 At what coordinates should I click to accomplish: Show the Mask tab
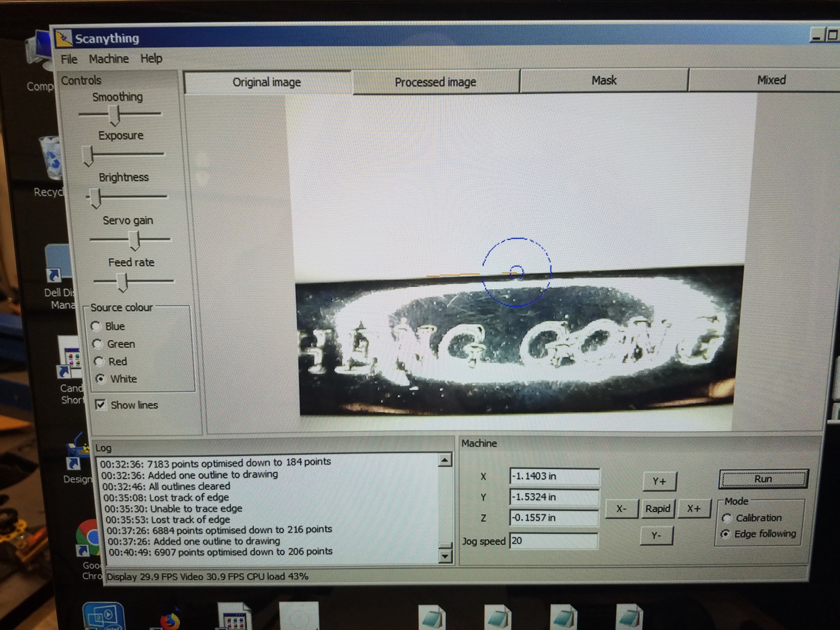point(604,80)
